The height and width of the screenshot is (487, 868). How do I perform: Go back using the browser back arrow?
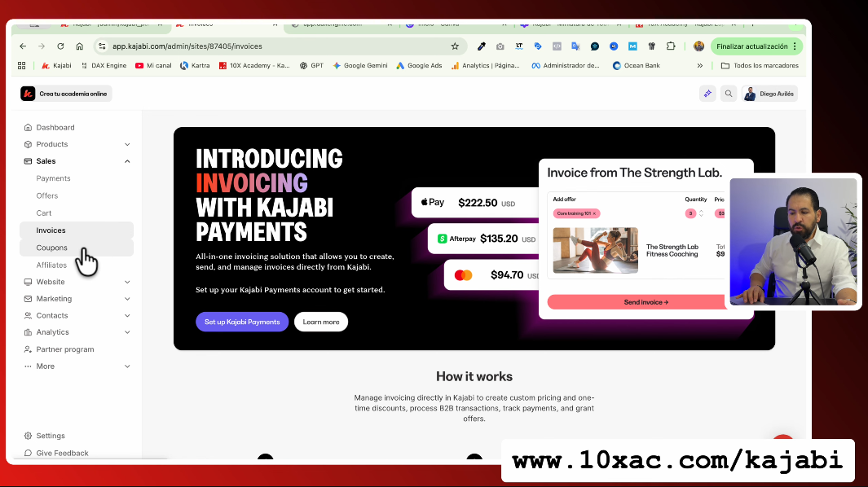coord(23,46)
